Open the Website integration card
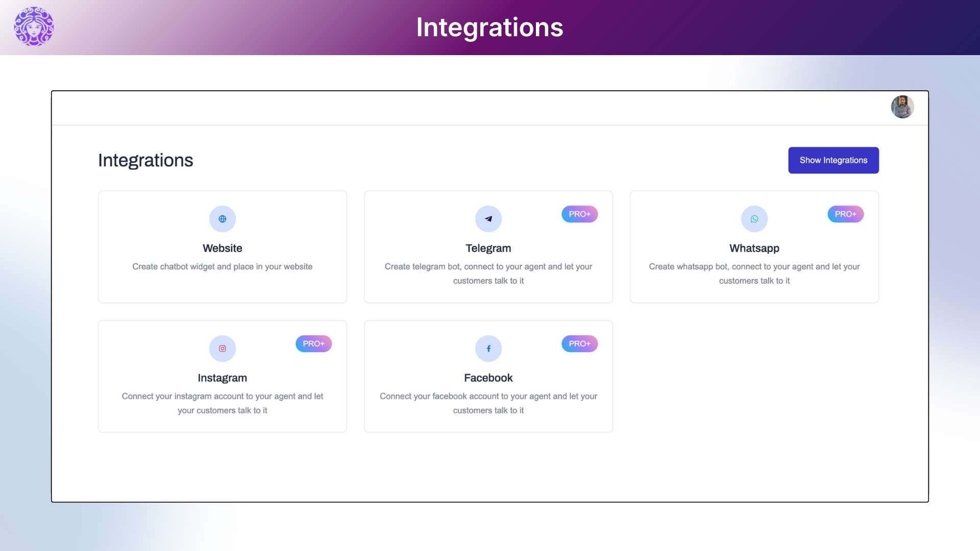Screen dimensions: 980x551 [x=222, y=246]
